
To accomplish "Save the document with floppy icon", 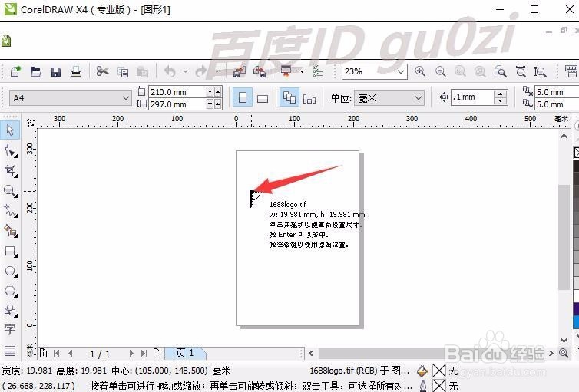I will coord(56,71).
